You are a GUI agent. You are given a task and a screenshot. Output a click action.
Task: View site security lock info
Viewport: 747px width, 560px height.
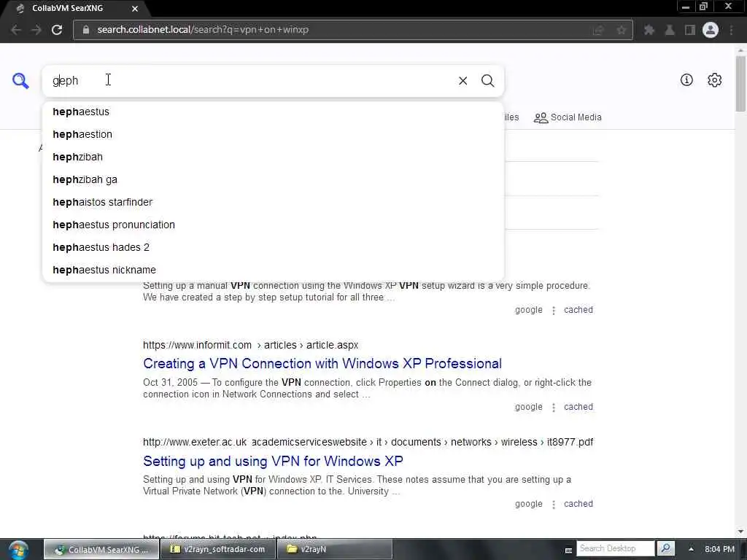tap(86, 29)
